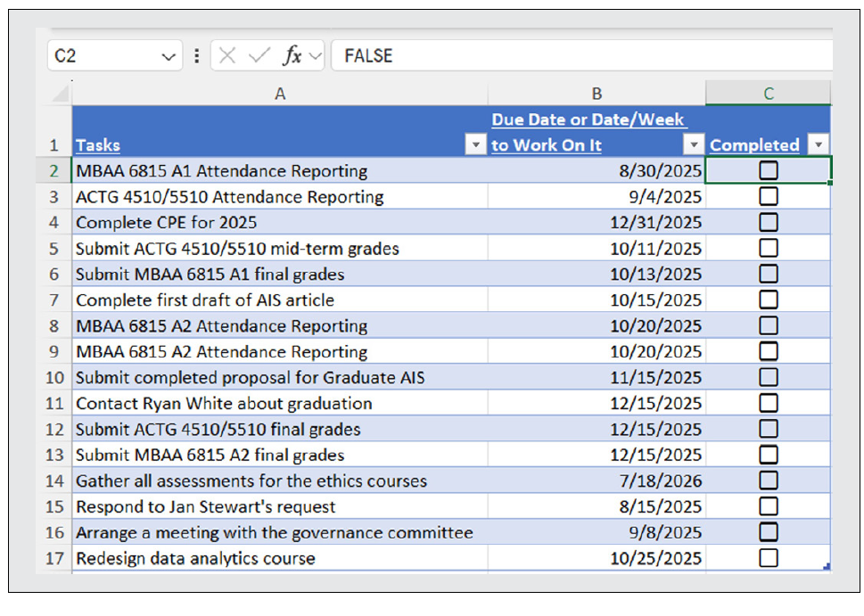Toggle checkbox for Respond to Jan Stewart's request

click(x=768, y=507)
